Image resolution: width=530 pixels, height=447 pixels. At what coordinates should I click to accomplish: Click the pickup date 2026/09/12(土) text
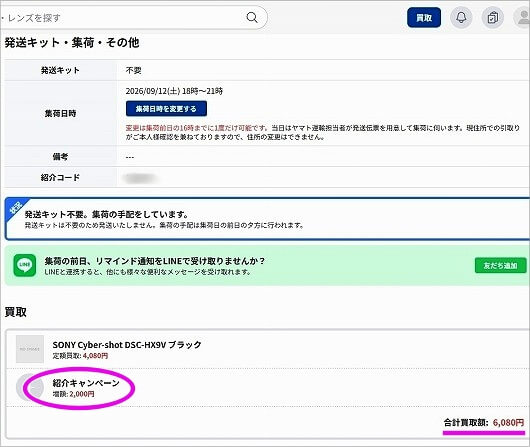153,91
